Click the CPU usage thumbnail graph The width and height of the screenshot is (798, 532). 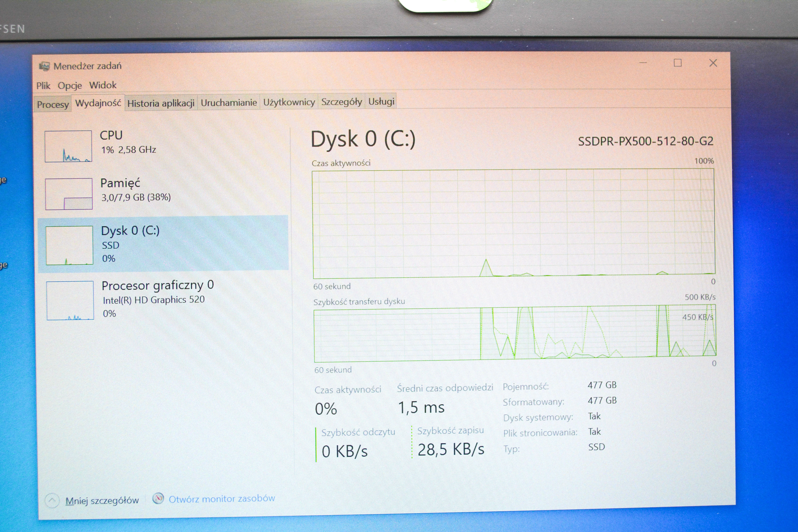68,146
